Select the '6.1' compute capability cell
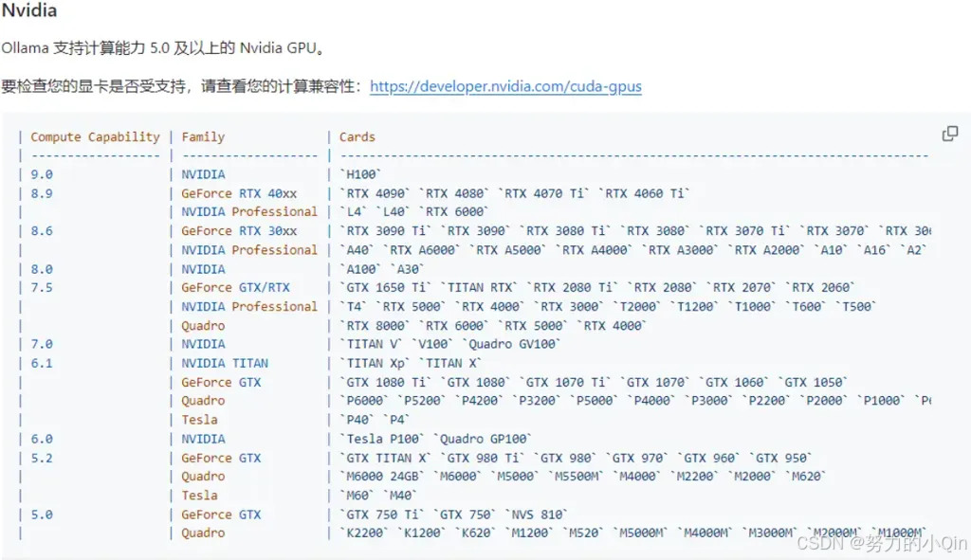Viewport: 971px width, 560px height. coord(42,363)
